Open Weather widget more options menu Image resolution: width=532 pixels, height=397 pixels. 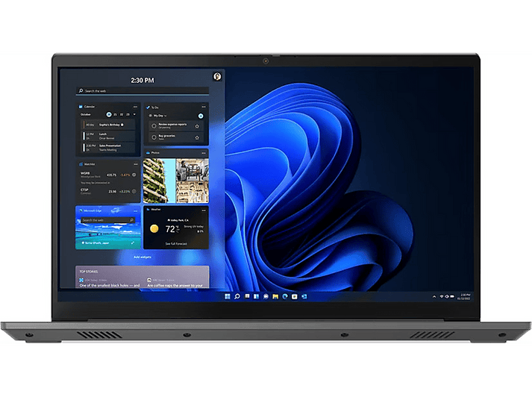tap(204, 210)
